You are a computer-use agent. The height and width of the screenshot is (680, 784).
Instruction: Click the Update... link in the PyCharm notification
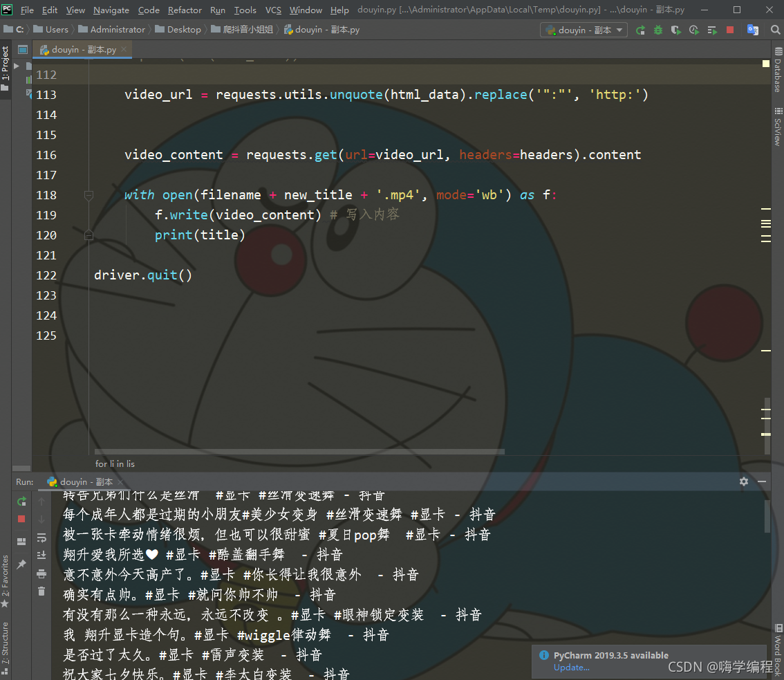[x=572, y=668]
